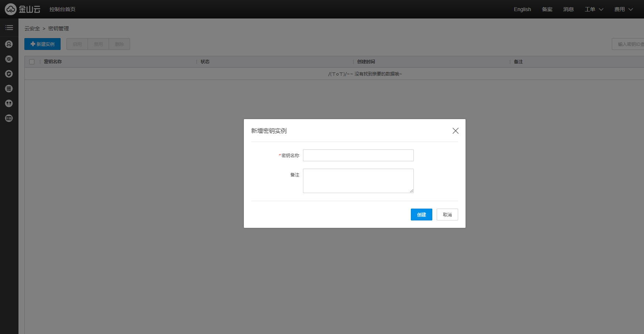Image resolution: width=644 pixels, height=334 pixels.
Task: Open 控制台首页 in the top bar
Action: (x=62, y=9)
